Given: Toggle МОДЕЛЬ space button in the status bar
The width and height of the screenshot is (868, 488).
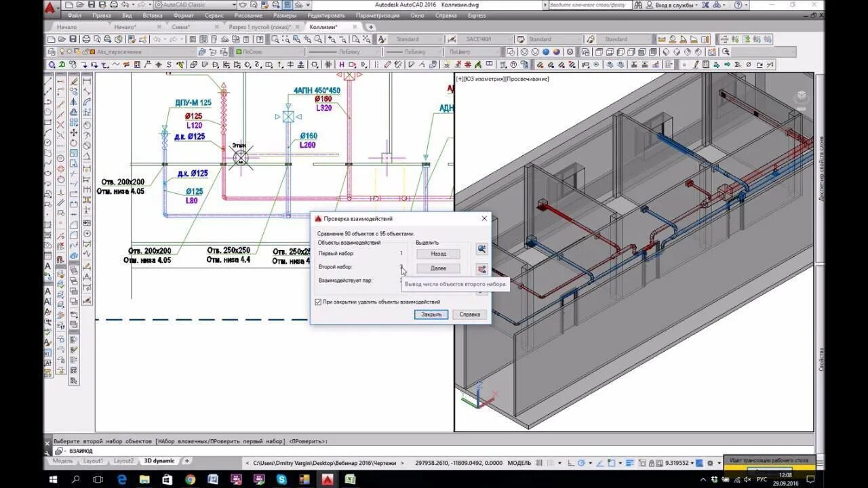Looking at the screenshot, I should [519, 463].
